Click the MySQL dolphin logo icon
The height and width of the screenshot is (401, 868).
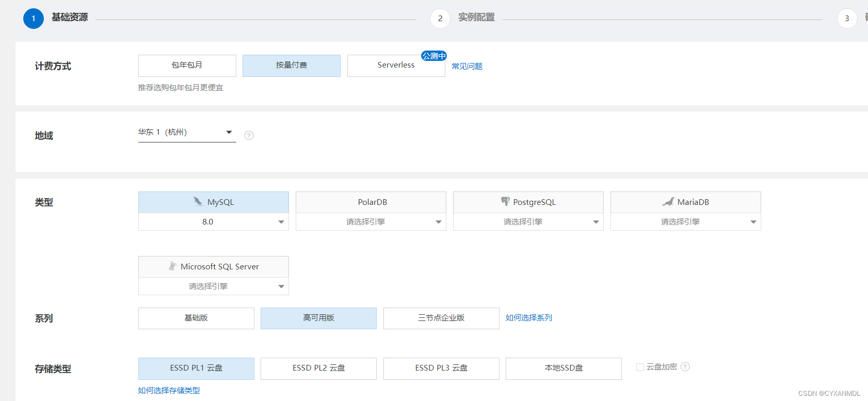click(198, 202)
